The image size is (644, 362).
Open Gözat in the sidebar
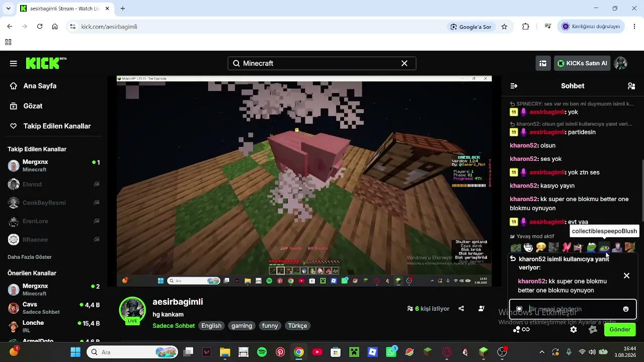tap(33, 106)
